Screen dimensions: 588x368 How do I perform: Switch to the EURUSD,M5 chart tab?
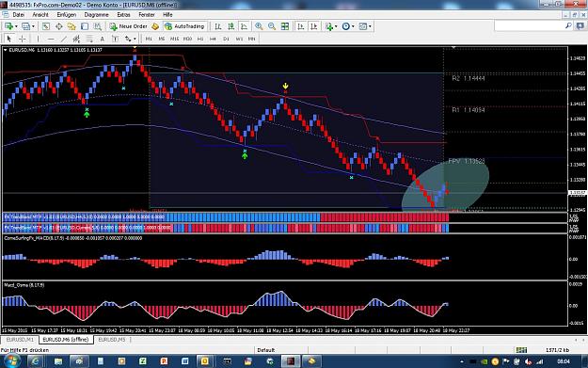(x=111, y=340)
